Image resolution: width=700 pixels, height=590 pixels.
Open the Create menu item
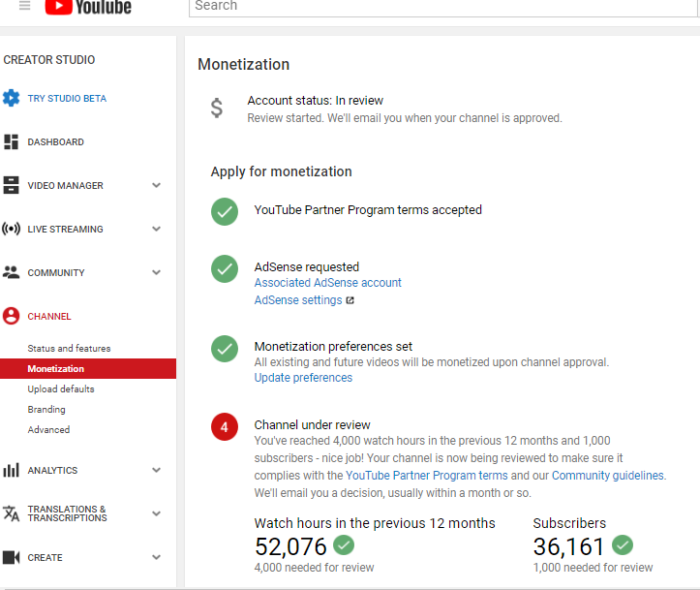tap(45, 557)
